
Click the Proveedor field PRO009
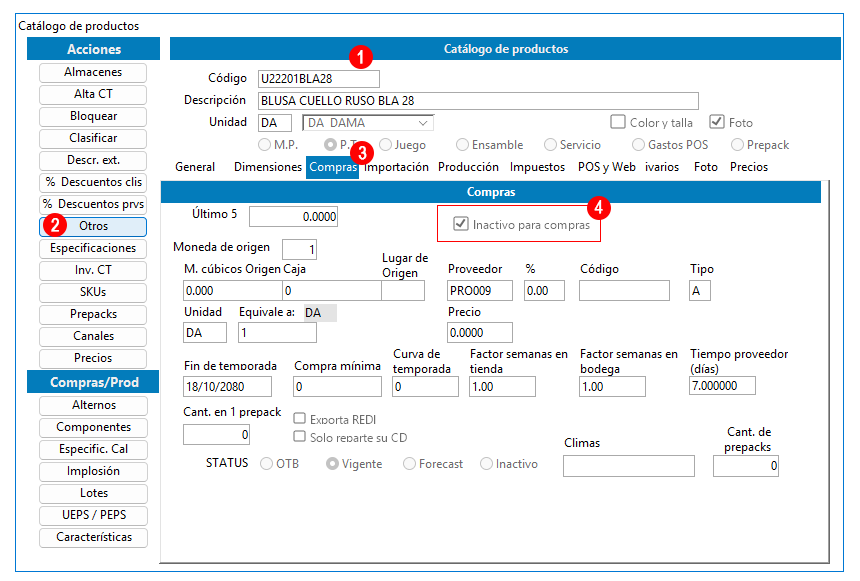click(x=480, y=291)
